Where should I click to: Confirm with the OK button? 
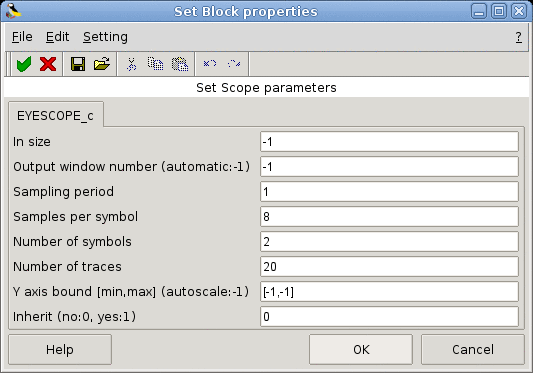(x=361, y=350)
